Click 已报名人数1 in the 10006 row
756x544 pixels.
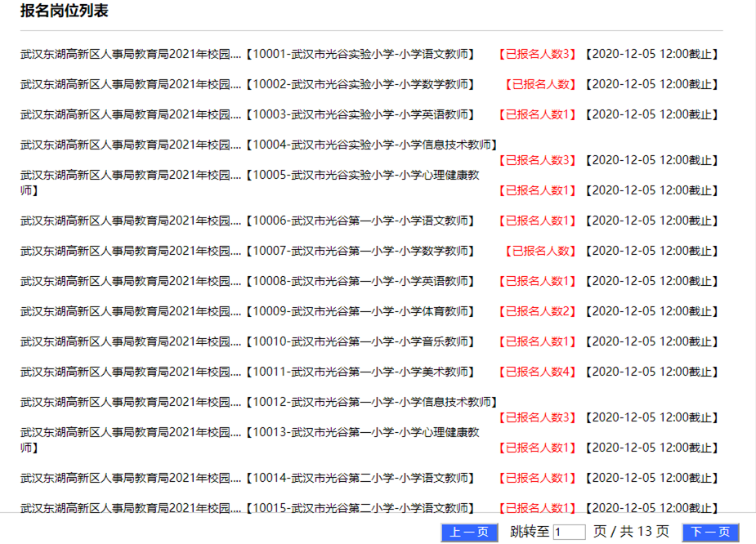click(537, 221)
